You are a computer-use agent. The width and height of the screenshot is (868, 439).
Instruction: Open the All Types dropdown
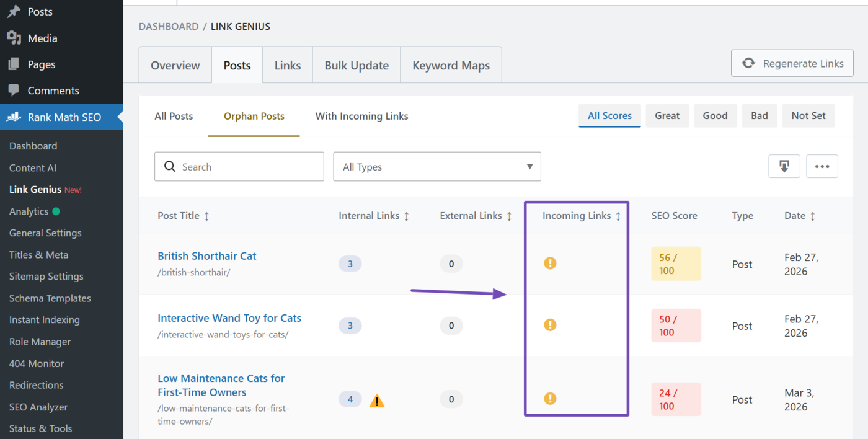tap(436, 166)
